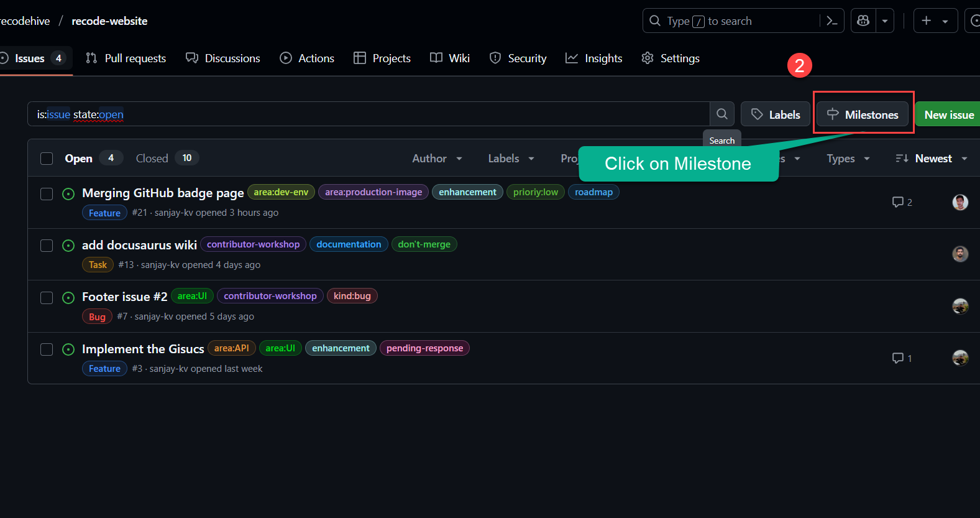This screenshot has height=518, width=980.
Task: Click the open-issue icon of add docusaurus wiki
Action: (68, 246)
